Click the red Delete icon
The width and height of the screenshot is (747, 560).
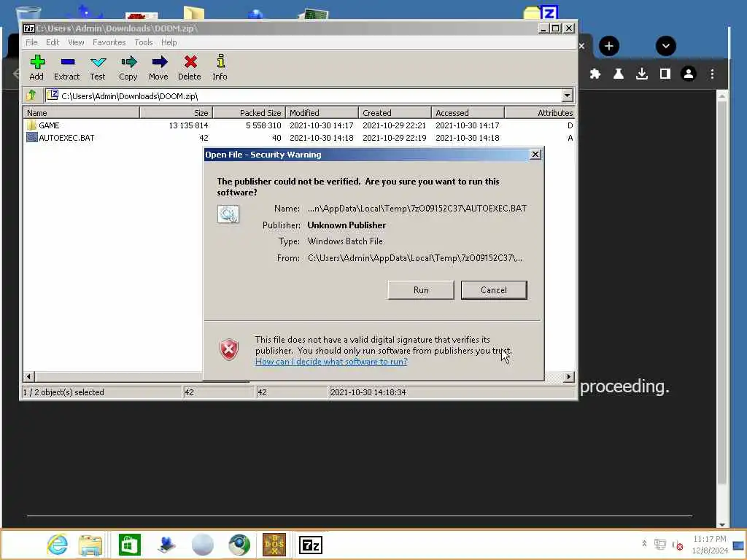[190, 68]
